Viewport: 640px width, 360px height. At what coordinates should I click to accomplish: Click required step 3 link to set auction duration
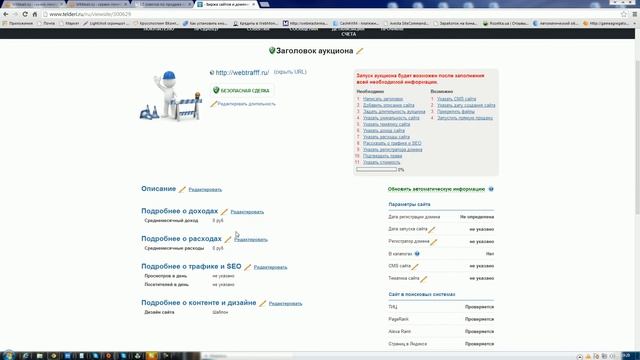point(394,111)
